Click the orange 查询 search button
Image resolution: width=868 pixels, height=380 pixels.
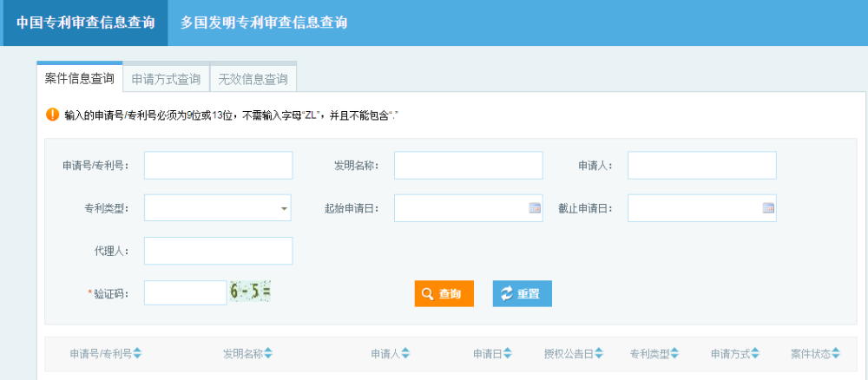[444, 293]
